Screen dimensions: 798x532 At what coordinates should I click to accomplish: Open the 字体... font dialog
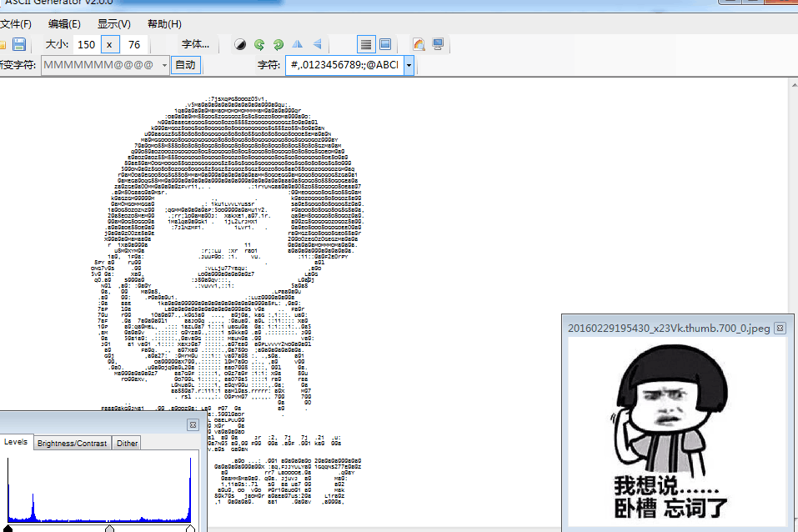pyautogui.click(x=195, y=44)
